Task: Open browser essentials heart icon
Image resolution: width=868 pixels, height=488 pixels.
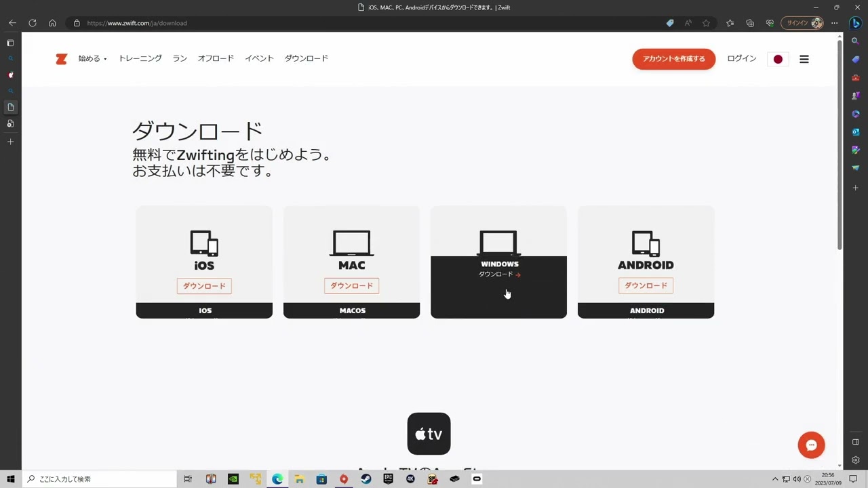Action: [x=770, y=23]
